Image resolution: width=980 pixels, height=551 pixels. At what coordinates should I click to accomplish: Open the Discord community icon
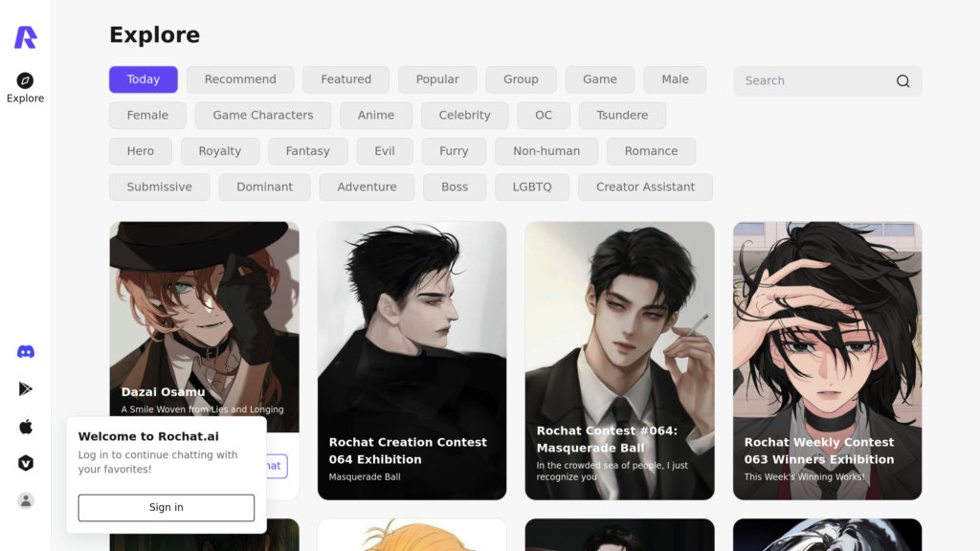tap(26, 352)
